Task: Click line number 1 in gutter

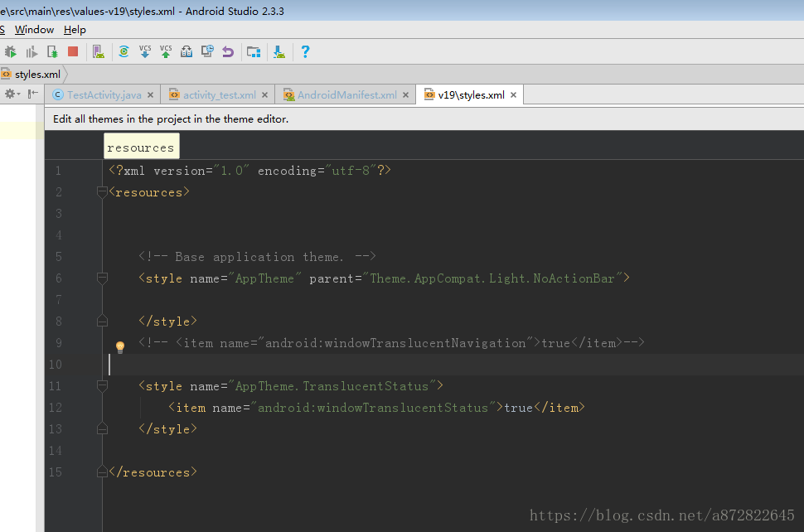Action: (58, 171)
